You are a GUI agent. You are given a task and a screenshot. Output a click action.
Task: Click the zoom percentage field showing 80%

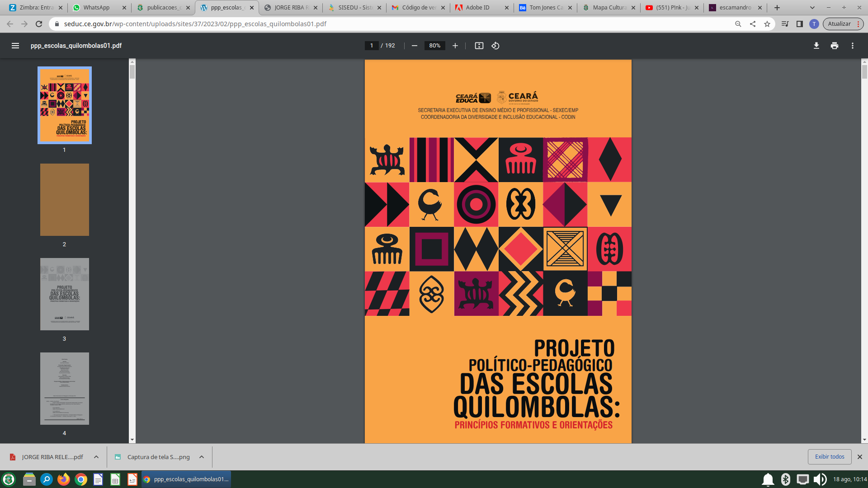click(434, 46)
